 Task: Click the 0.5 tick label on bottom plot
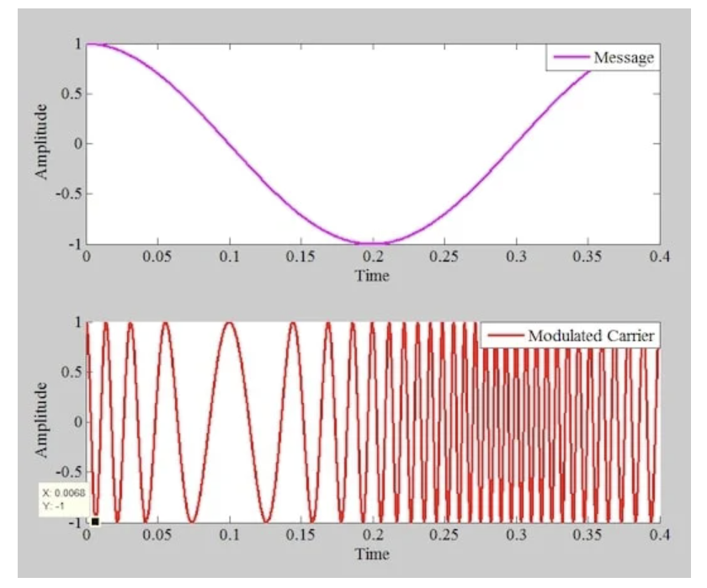pyautogui.click(x=72, y=372)
